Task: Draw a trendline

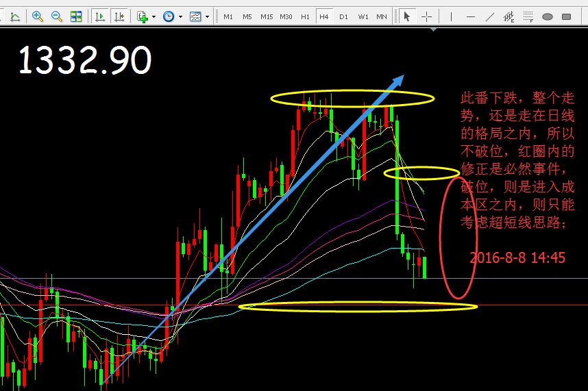Action: point(490,17)
